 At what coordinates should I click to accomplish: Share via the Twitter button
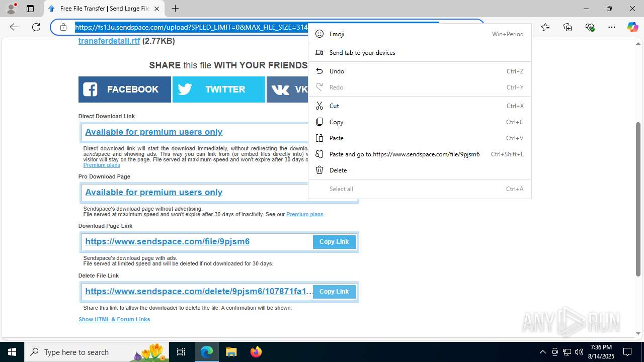click(x=219, y=89)
